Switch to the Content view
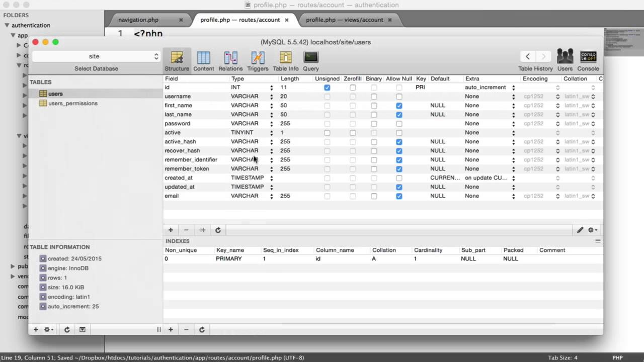 tap(203, 61)
